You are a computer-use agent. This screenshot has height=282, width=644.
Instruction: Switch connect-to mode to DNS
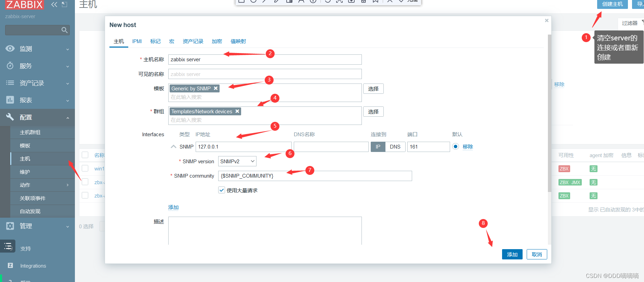pyautogui.click(x=395, y=147)
